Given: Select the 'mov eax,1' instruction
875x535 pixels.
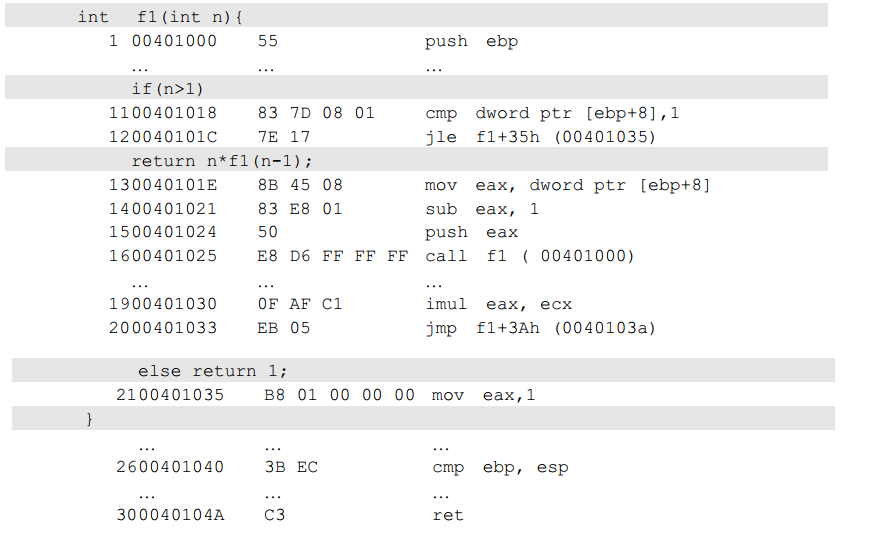Looking at the screenshot, I should [x=483, y=395].
